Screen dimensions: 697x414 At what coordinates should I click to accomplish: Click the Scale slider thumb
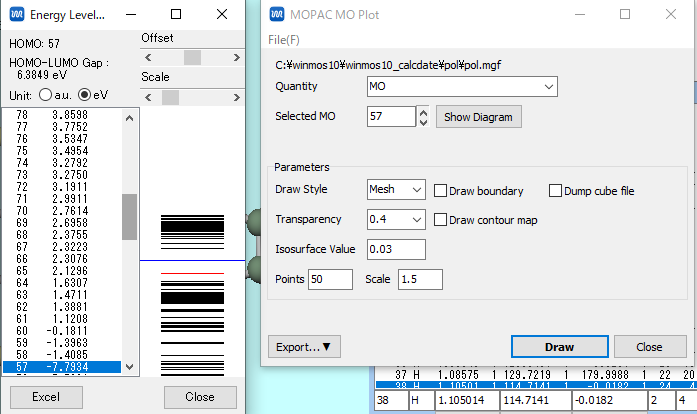tap(170, 97)
